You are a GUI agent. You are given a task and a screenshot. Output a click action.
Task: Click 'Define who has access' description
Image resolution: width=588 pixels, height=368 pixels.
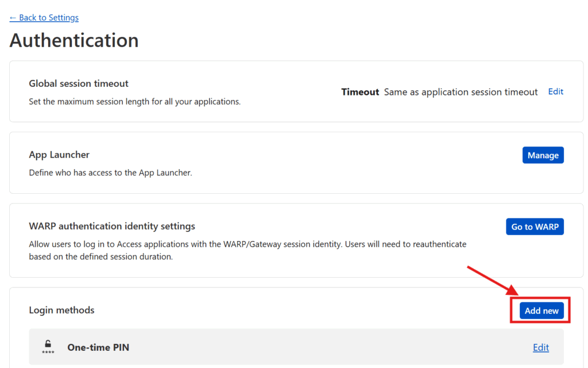pos(110,172)
